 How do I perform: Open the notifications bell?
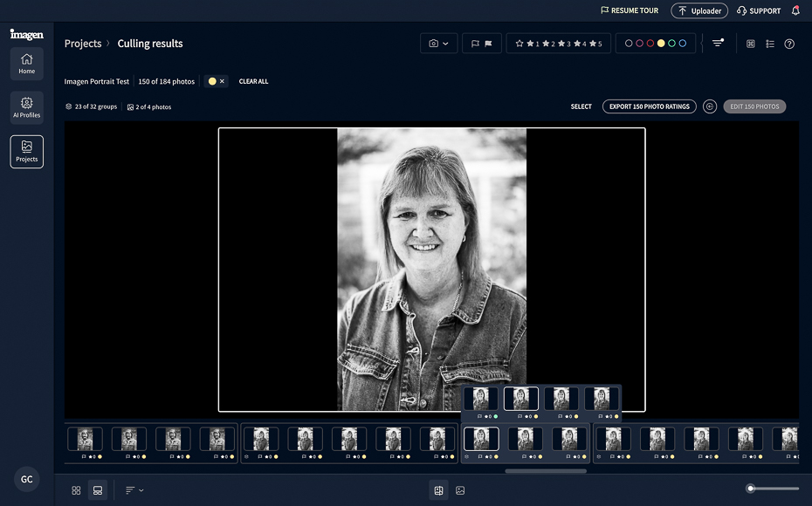[x=795, y=10]
